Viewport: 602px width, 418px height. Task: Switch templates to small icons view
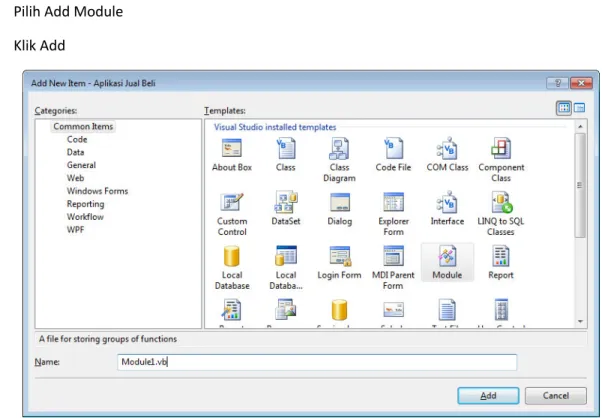(579, 108)
